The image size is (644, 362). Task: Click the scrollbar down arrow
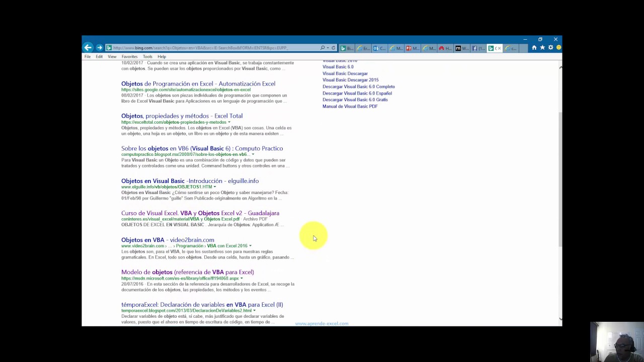click(x=560, y=319)
